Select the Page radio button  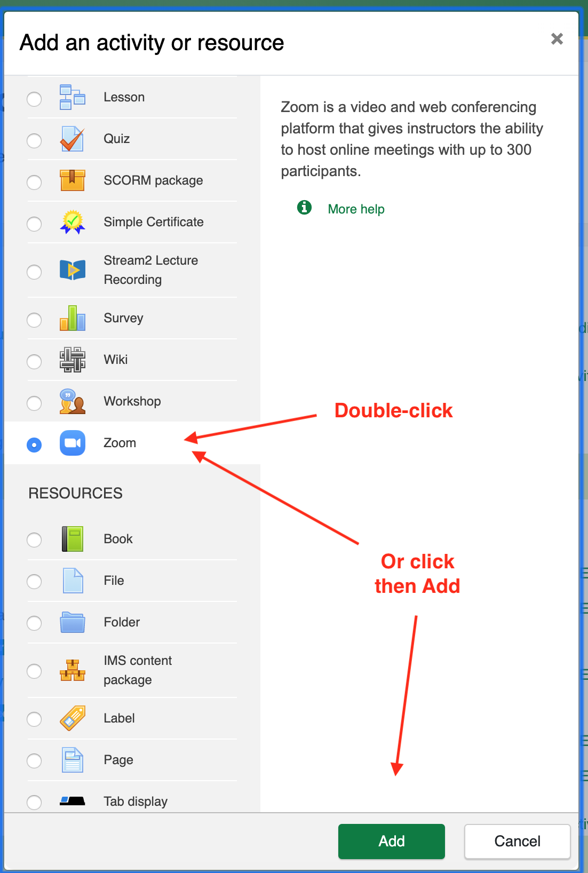(34, 760)
